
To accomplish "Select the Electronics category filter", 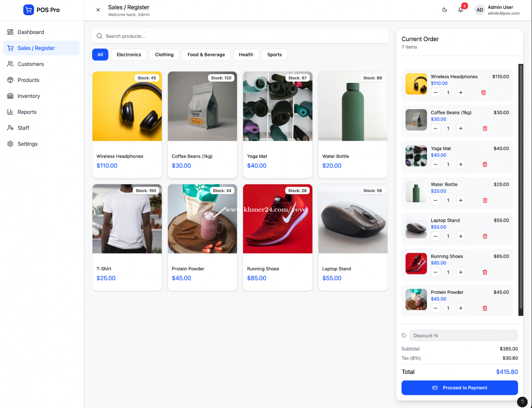I will click(x=129, y=55).
